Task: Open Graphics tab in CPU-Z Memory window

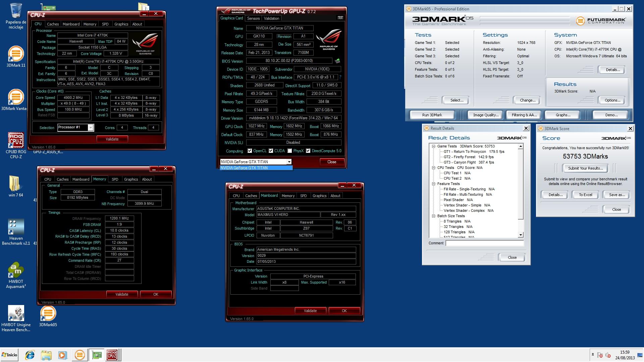Action: 131,179
